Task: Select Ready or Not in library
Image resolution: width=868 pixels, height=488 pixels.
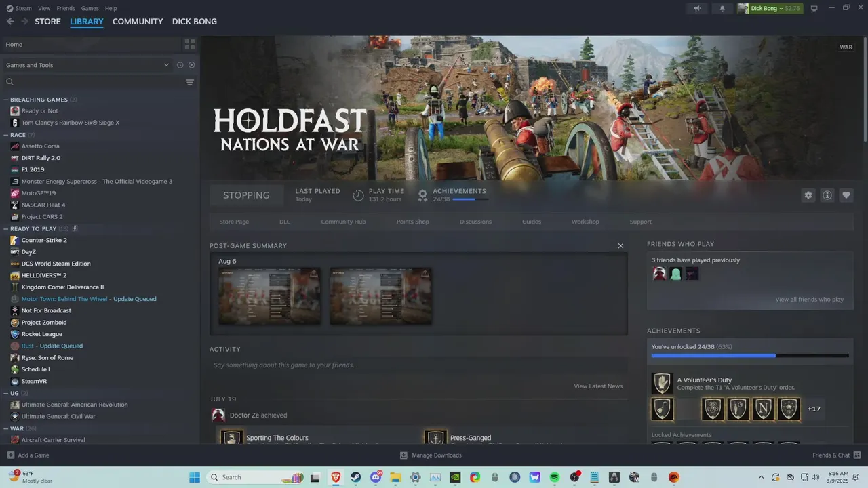Action: tap(39, 111)
